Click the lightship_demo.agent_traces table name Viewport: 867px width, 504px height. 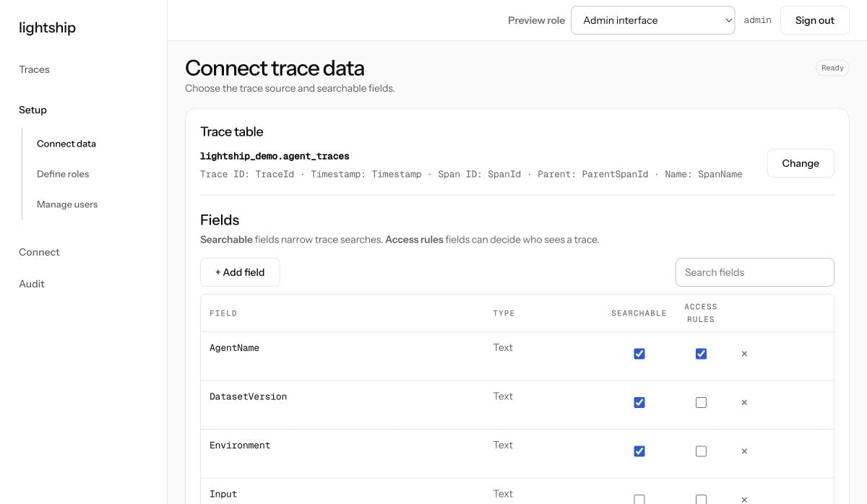[x=275, y=156]
